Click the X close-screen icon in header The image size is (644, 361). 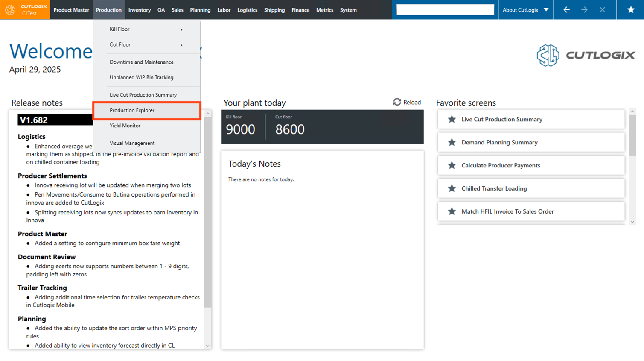[602, 9]
